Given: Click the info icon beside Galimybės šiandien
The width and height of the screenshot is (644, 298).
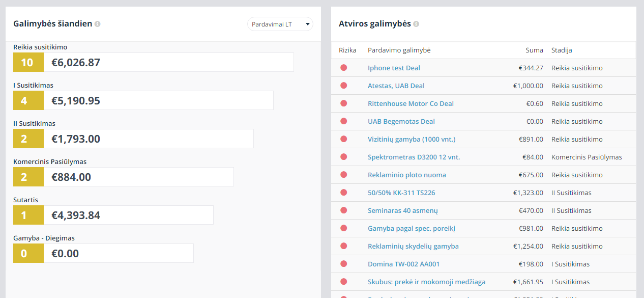Looking at the screenshot, I should pyautogui.click(x=98, y=24).
